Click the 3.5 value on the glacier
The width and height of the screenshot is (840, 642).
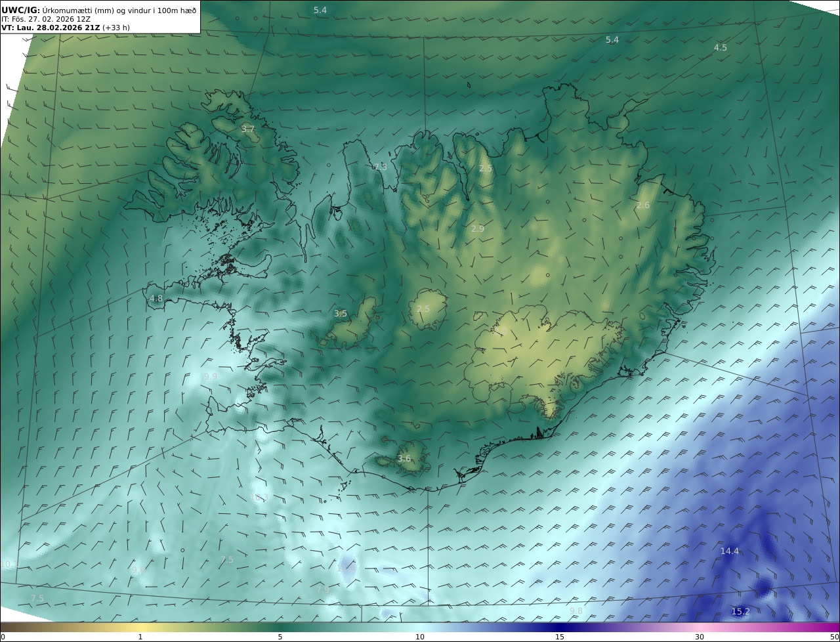[x=341, y=314]
